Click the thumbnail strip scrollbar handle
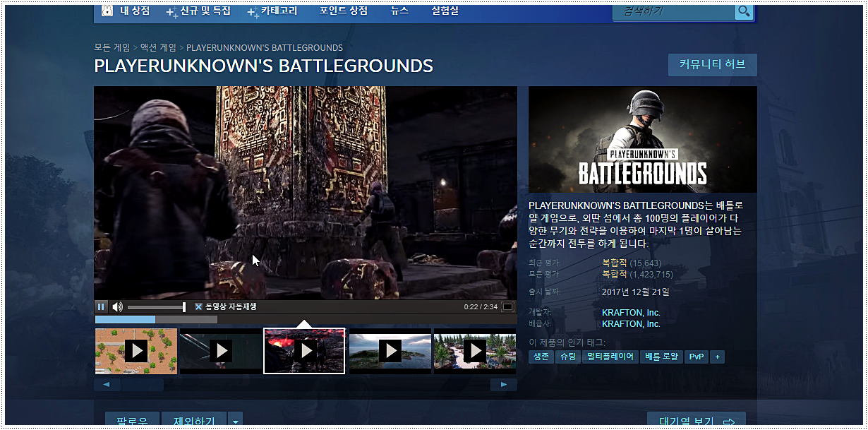This screenshot has width=868, height=430. 143,385
